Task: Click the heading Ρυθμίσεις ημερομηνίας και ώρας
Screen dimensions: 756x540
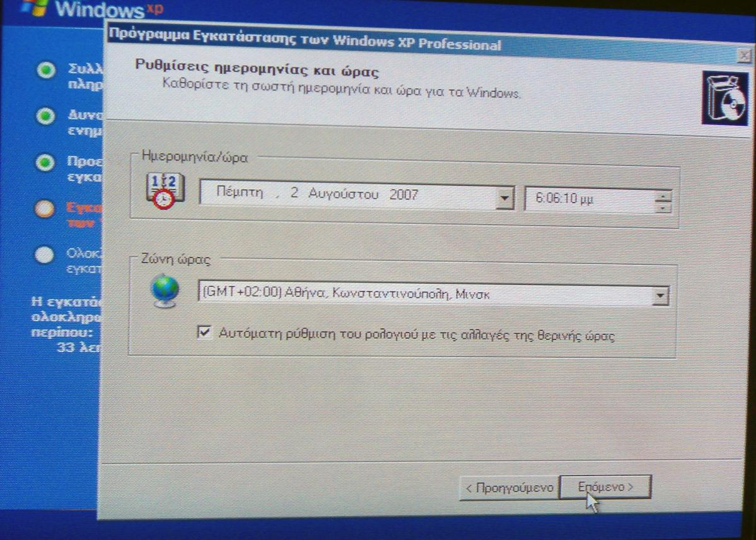Action: point(257,68)
